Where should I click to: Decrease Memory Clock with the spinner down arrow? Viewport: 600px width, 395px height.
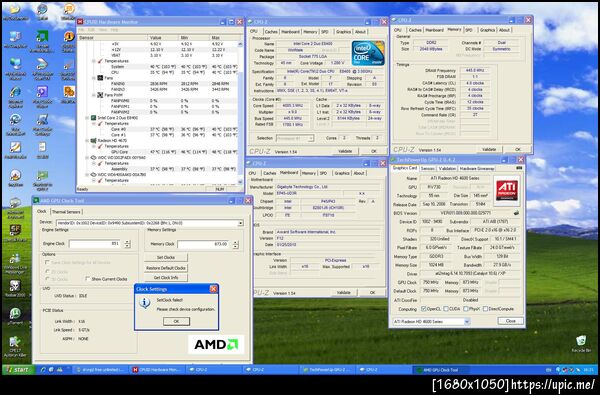235,246
